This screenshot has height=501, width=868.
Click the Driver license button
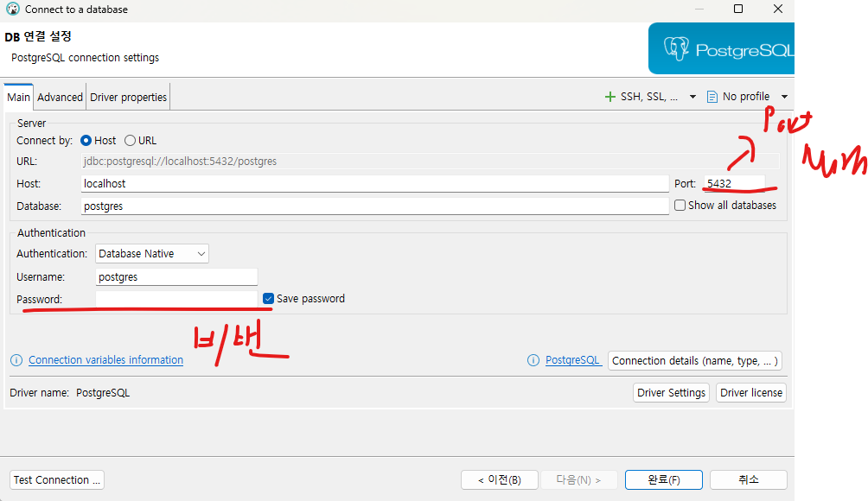751,393
